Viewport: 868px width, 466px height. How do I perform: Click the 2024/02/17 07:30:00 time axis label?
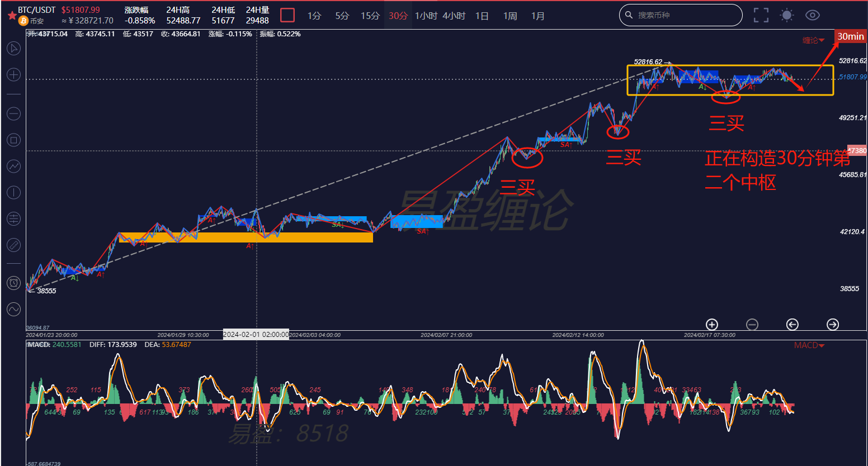[x=710, y=335]
